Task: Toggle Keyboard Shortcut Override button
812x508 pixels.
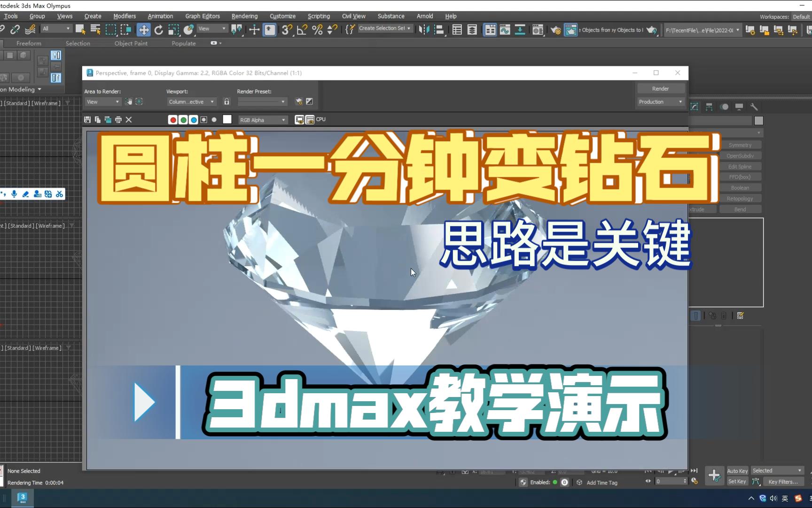Action: point(270,30)
